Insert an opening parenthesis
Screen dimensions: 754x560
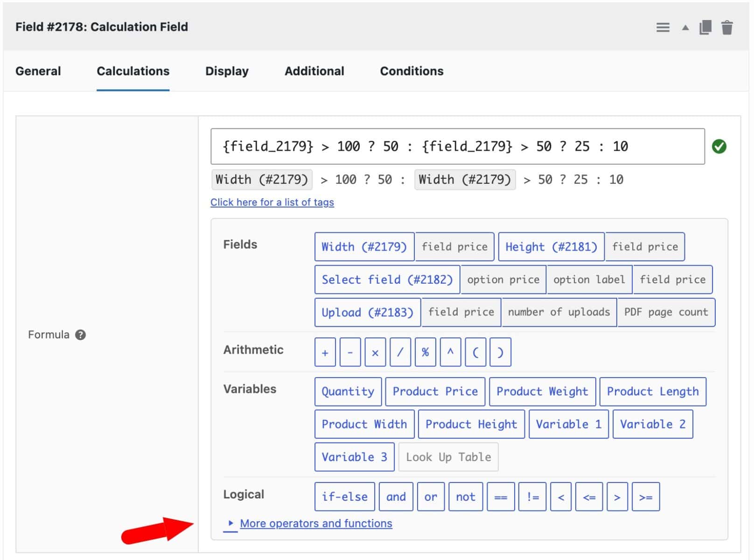click(475, 352)
